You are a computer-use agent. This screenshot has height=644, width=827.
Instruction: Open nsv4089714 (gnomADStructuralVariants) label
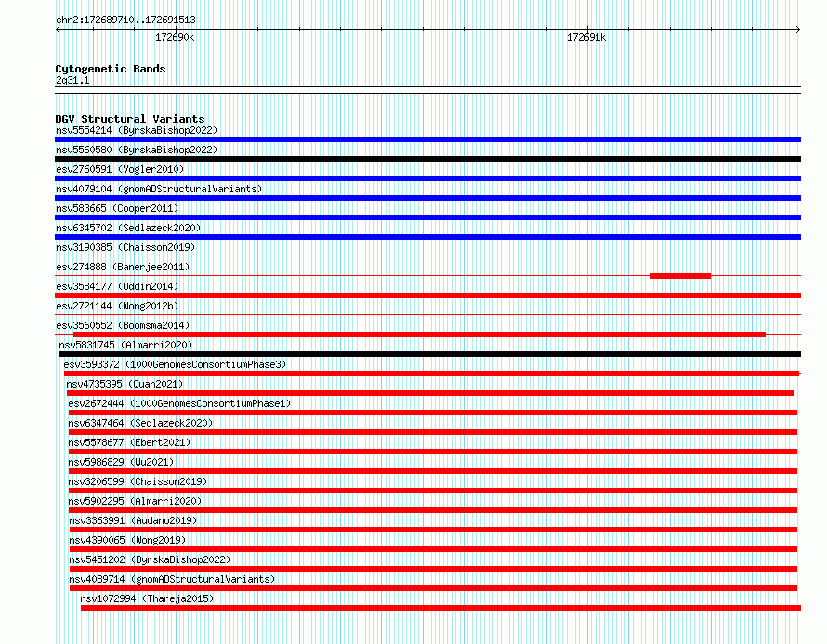click(172, 579)
